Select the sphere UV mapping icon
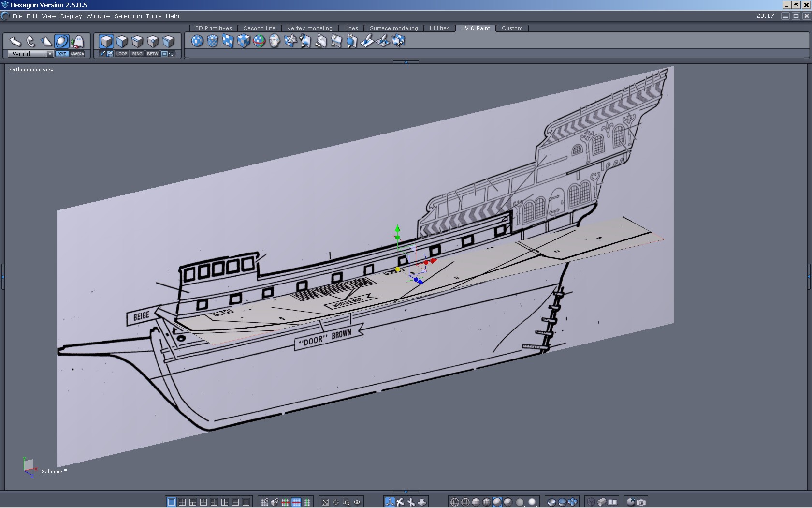 (197, 41)
